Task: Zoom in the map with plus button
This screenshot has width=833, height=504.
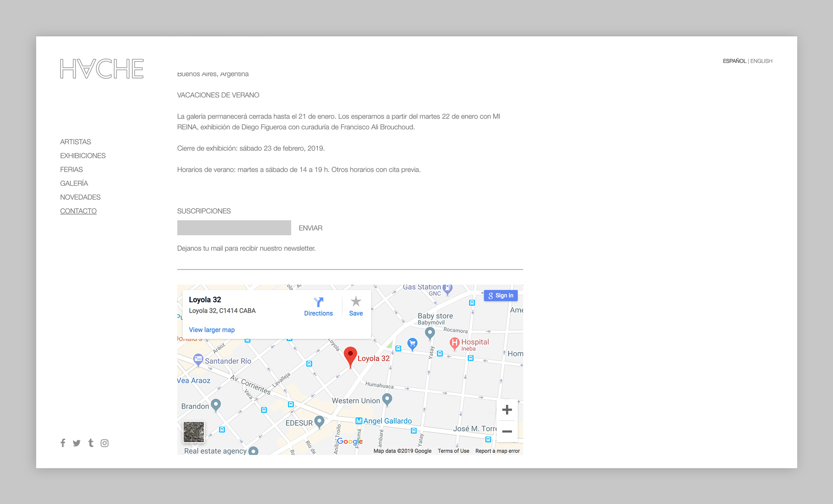Action: (507, 409)
